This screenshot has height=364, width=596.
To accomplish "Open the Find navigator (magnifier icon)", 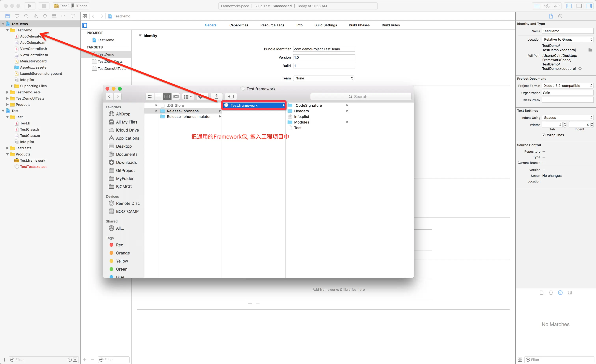I will click(26, 16).
